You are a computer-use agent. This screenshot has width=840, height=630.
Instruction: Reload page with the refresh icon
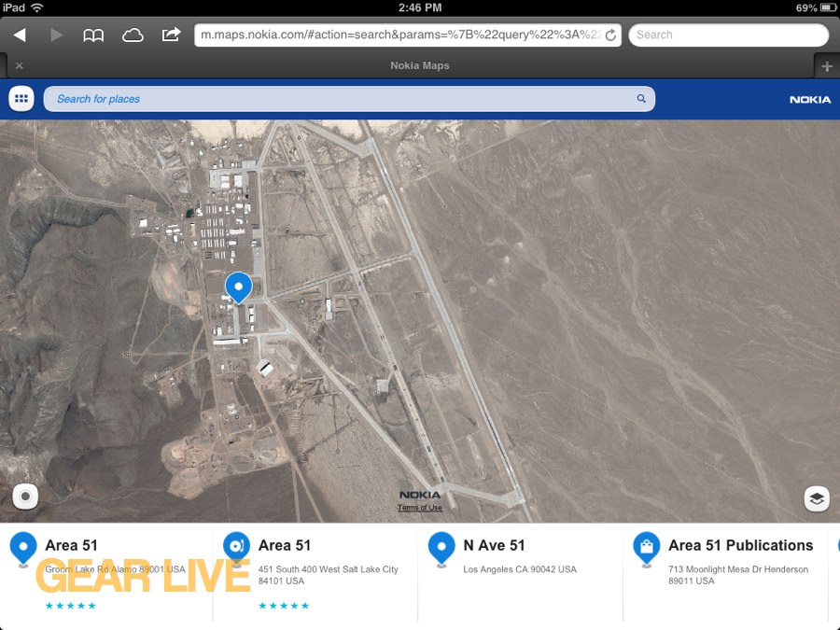tap(610, 35)
